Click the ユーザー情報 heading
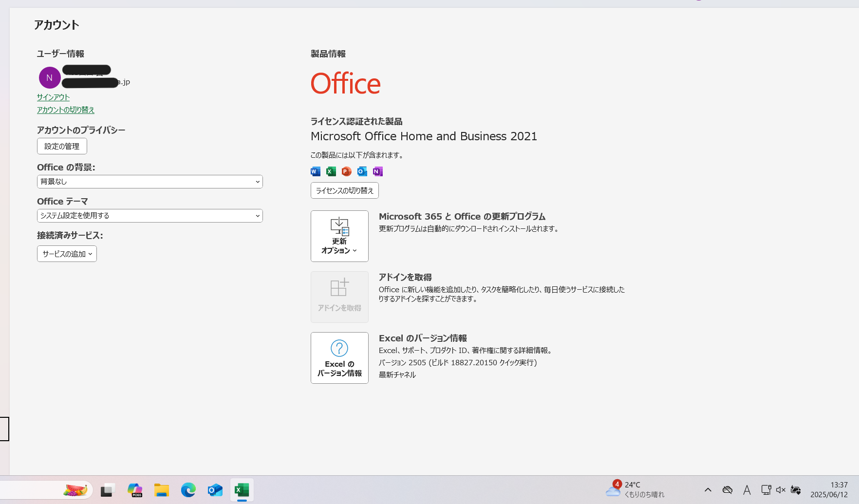 coord(60,54)
